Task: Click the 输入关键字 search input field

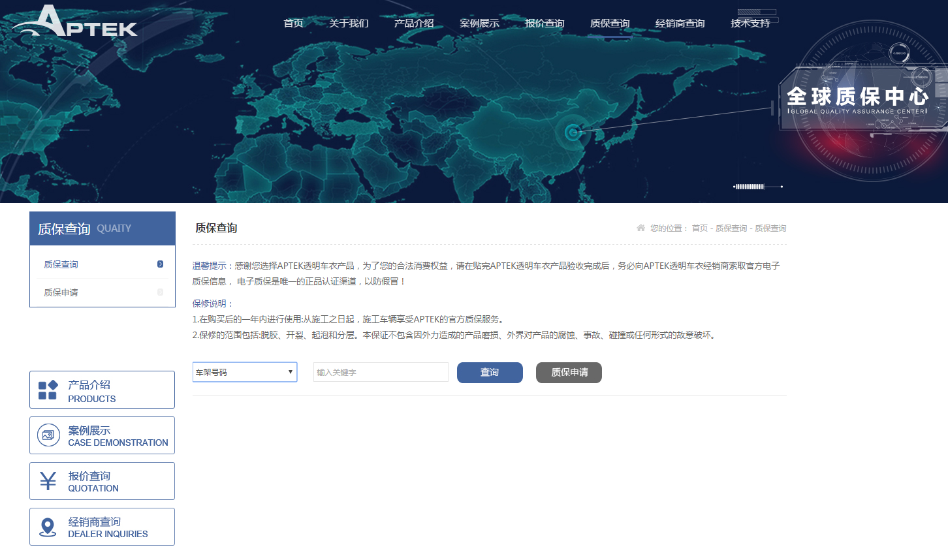Action: tap(381, 372)
